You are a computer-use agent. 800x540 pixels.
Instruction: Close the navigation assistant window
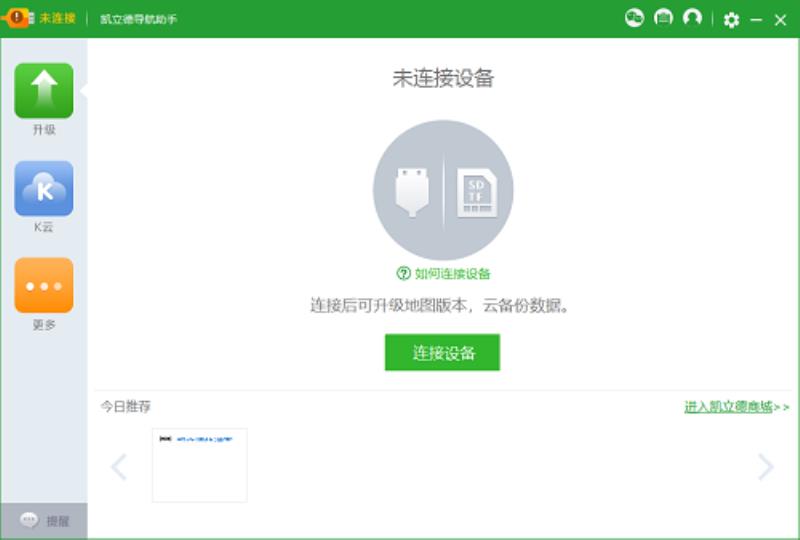click(x=780, y=20)
